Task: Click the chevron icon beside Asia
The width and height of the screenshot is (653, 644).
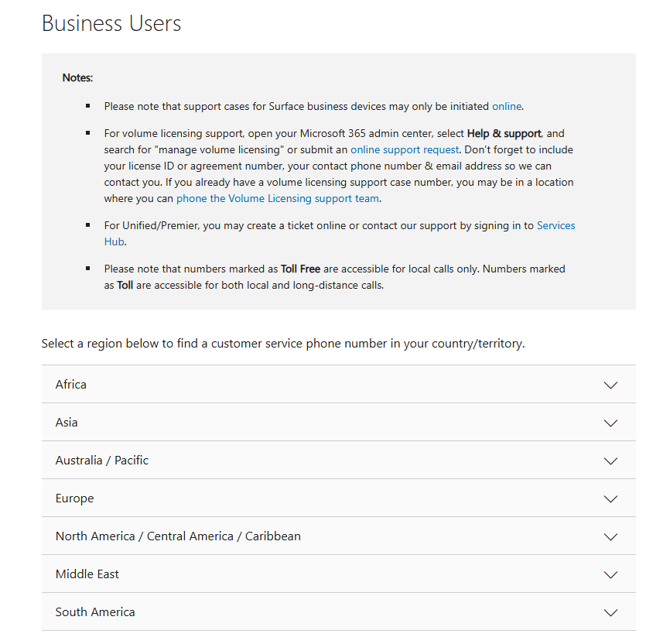Action: [610, 423]
